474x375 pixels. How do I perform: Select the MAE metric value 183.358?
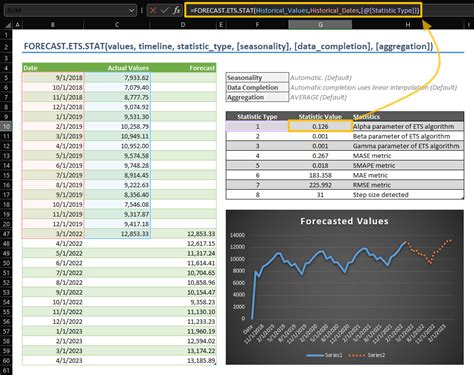(320, 175)
